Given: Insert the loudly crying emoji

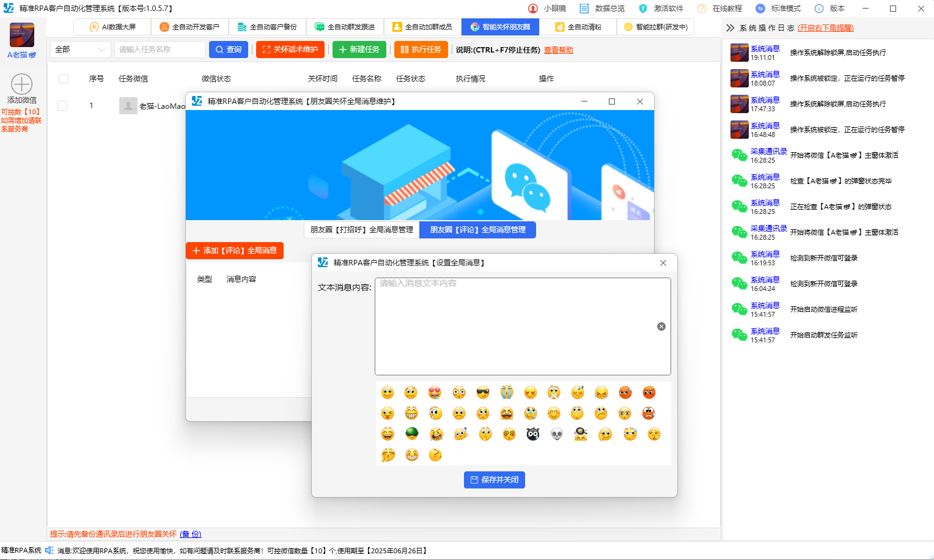Looking at the screenshot, I should tap(507, 392).
